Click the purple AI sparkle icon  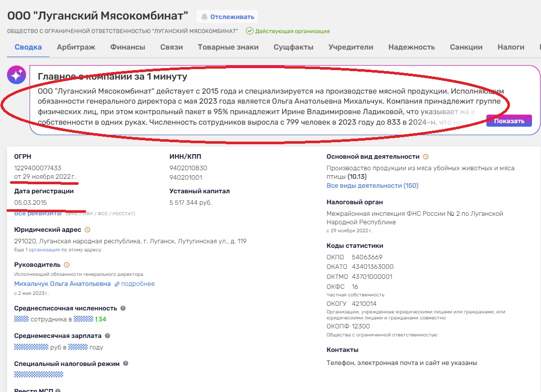(17, 75)
